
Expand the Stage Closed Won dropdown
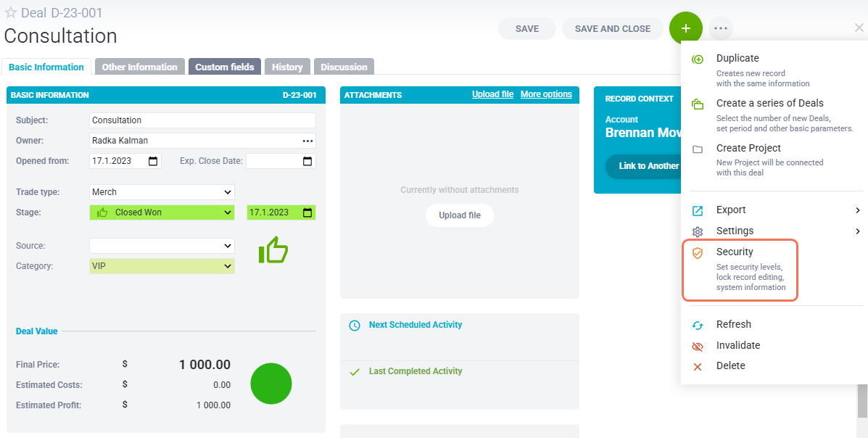coord(228,212)
